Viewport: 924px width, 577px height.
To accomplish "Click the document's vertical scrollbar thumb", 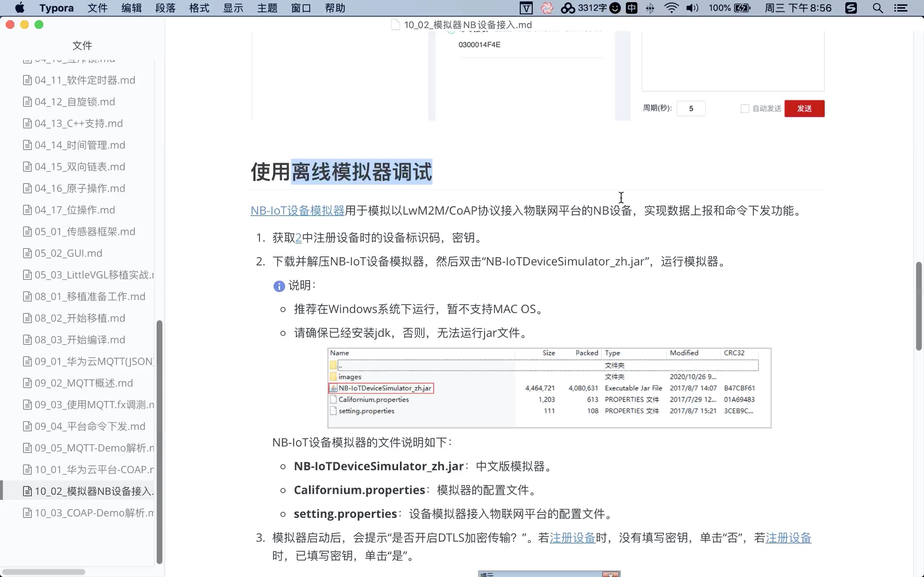I will pos(919,305).
